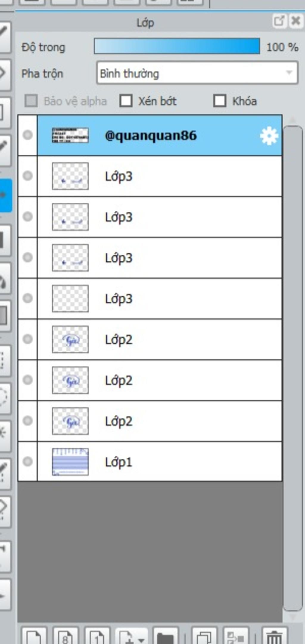Image resolution: width=305 pixels, height=644 pixels.
Task: Open the Pha trộn blending dropdown
Action: 197,73
